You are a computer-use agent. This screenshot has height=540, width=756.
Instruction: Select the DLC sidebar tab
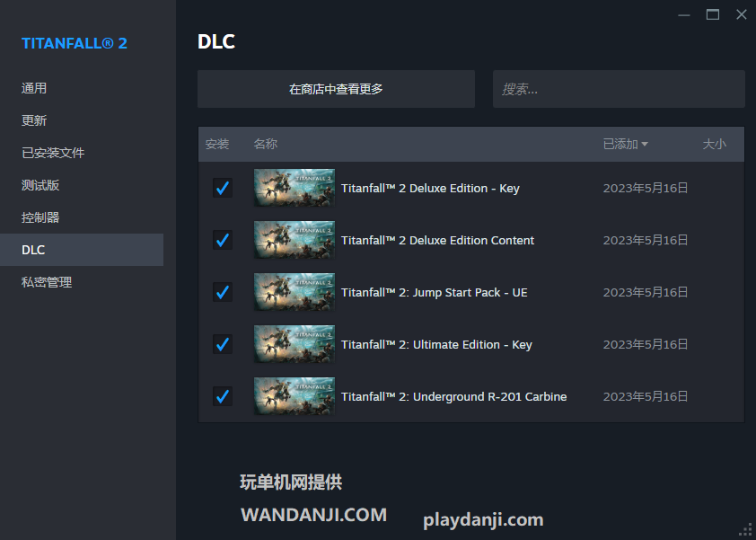82,250
